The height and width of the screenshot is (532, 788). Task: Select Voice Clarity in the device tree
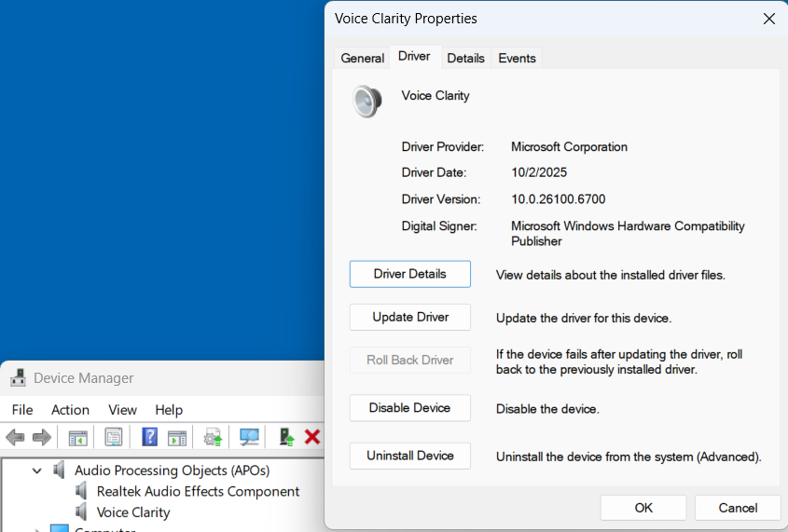(x=133, y=512)
